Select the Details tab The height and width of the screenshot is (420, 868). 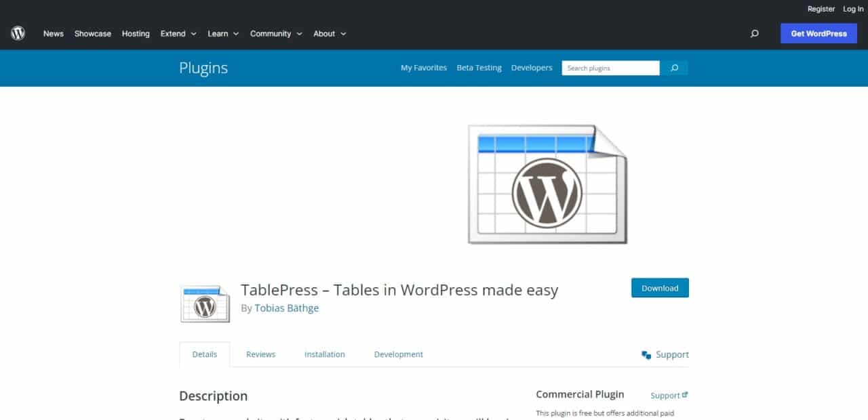[205, 354]
